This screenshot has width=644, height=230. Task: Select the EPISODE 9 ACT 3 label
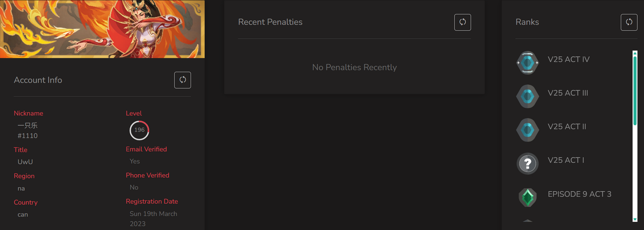click(579, 194)
